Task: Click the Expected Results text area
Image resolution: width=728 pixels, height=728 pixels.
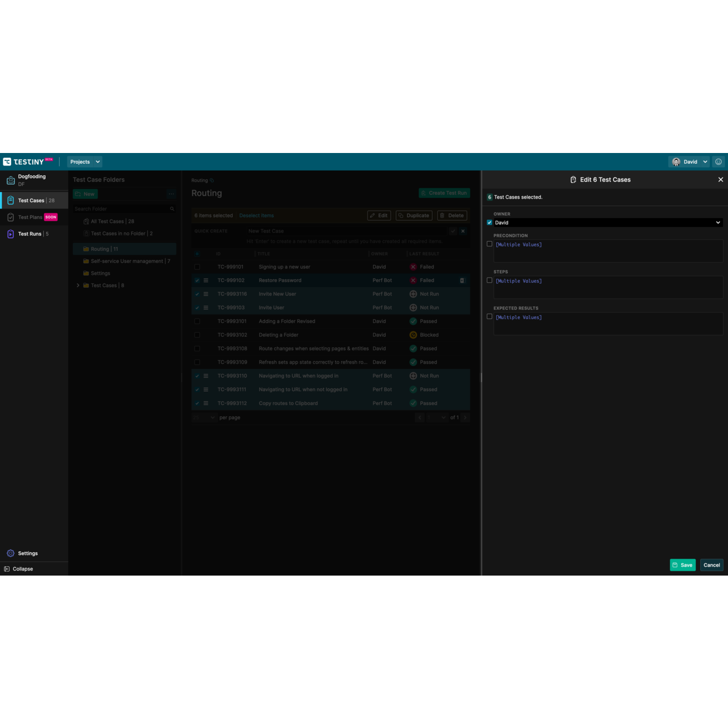Action: (608, 324)
